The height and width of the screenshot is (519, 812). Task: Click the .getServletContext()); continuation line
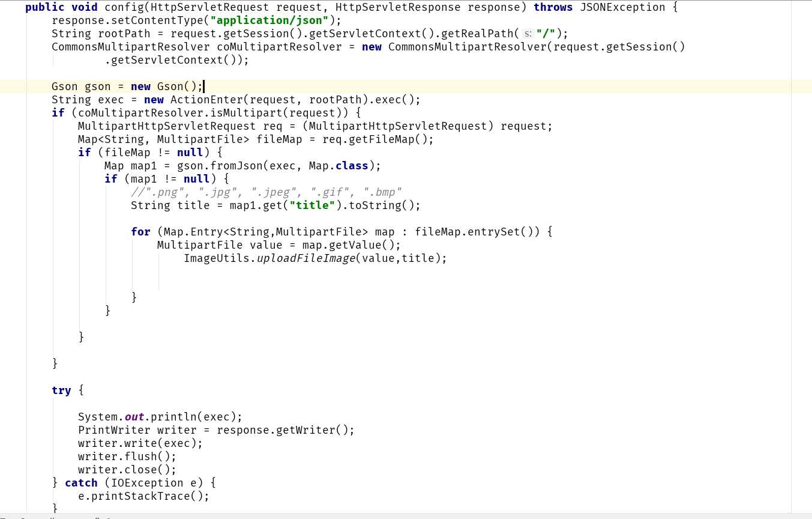176,60
